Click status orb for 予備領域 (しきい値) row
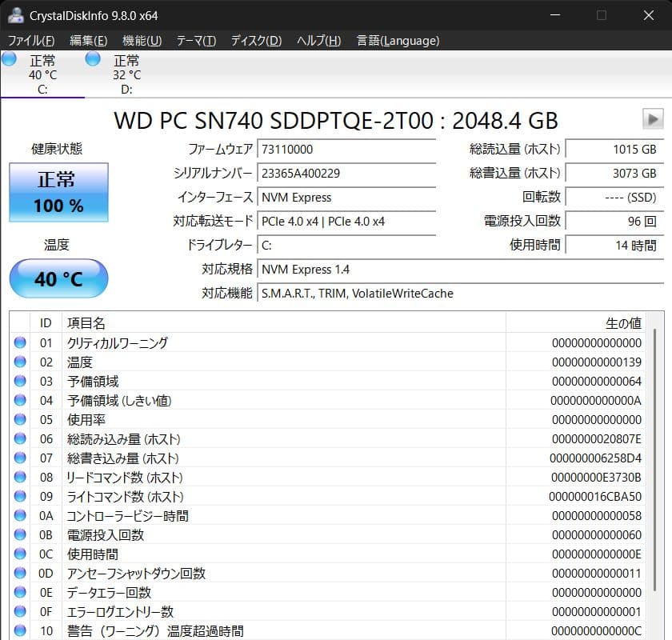Viewport: 672px width, 640px height. [x=20, y=400]
